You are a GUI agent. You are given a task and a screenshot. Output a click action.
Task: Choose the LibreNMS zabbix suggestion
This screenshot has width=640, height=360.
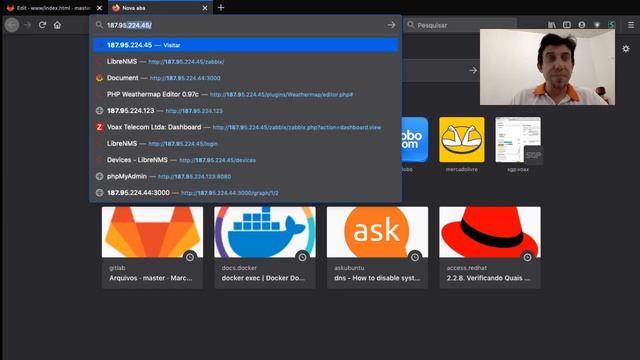245,62
